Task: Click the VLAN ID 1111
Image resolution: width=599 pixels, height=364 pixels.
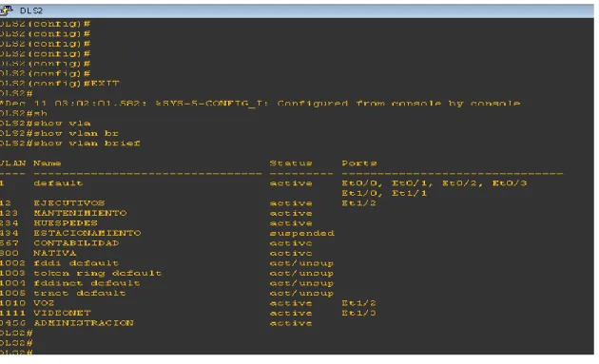Action: pyautogui.click(x=12, y=313)
